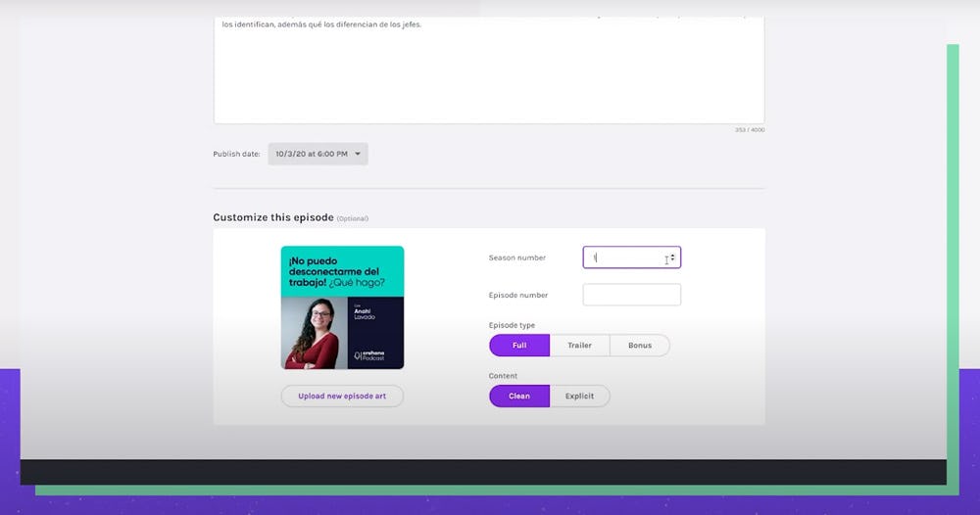980x515 pixels.
Task: Click the Season number decrement down arrow
Action: (672, 260)
